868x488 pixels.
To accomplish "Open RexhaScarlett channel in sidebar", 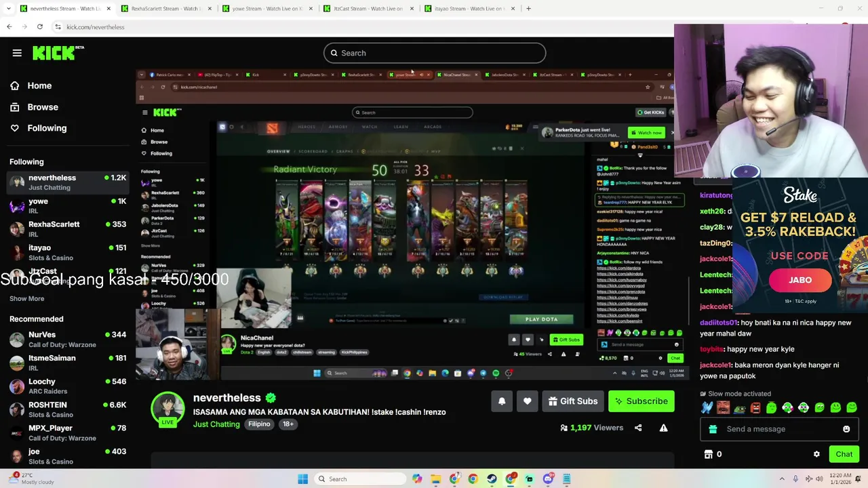I will point(68,229).
